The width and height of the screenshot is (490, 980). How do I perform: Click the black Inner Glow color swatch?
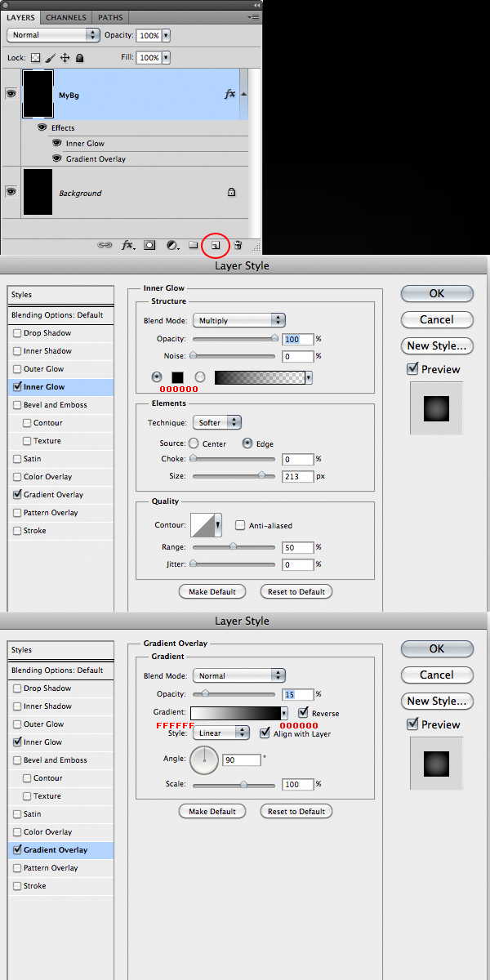click(178, 377)
